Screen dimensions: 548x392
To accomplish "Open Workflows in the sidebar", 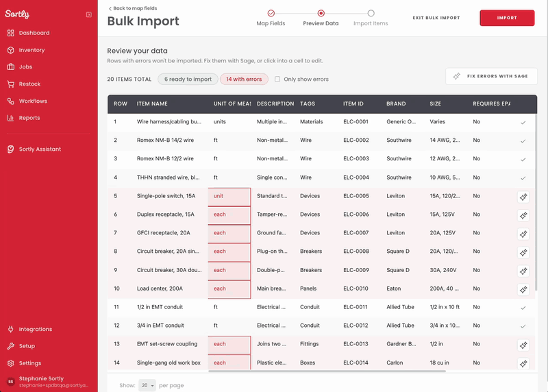I will (x=33, y=101).
